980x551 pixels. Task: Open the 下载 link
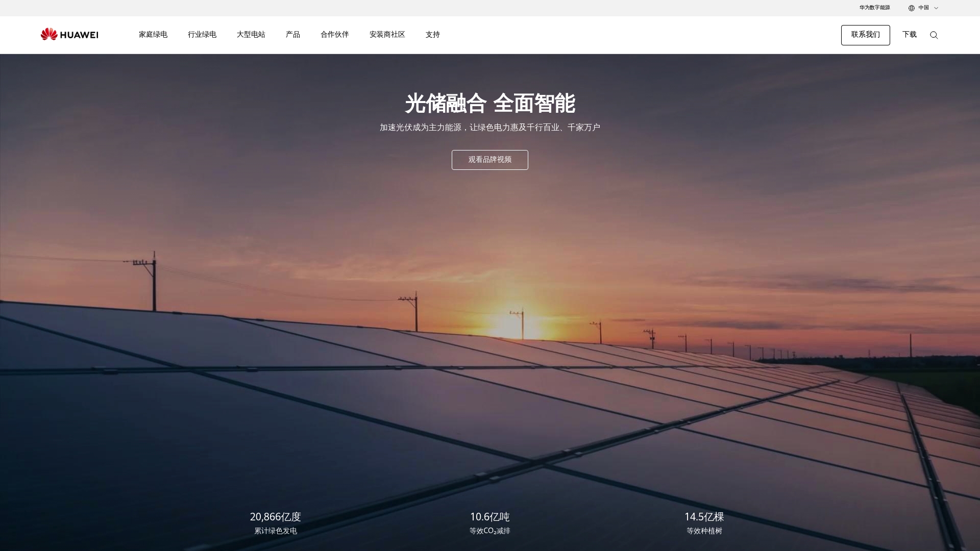coord(909,35)
